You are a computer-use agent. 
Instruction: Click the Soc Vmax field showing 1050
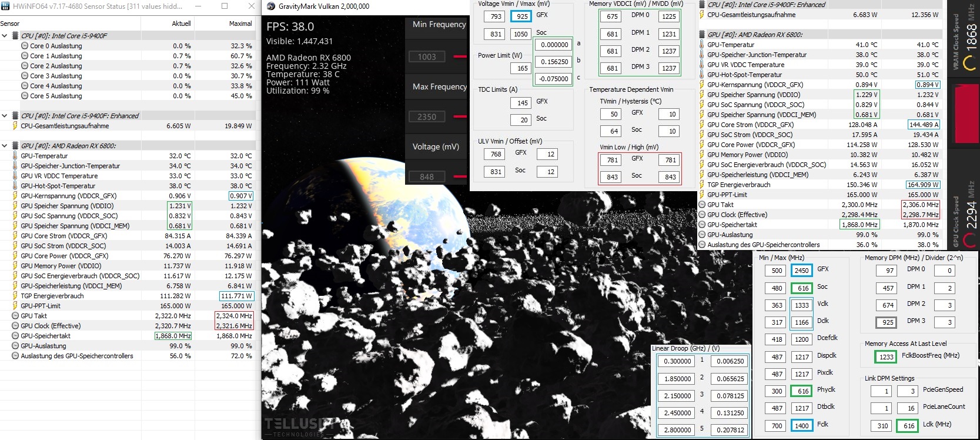[521, 34]
